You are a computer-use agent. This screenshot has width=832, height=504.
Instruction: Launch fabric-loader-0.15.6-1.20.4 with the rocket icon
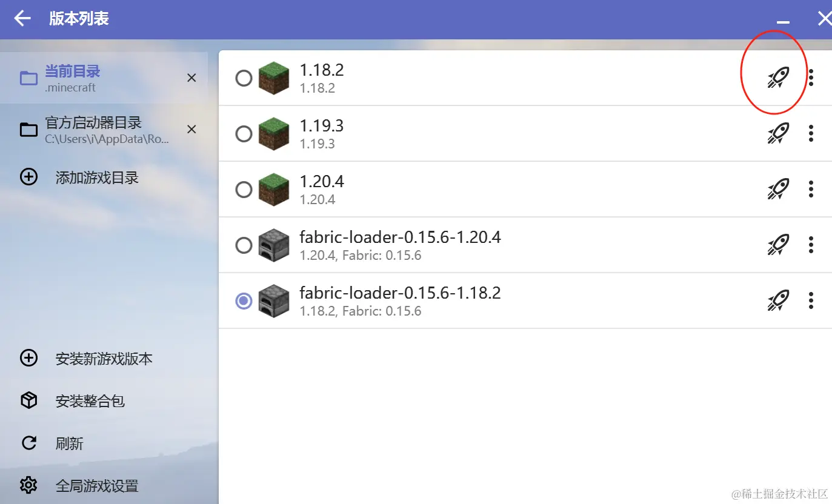point(778,245)
